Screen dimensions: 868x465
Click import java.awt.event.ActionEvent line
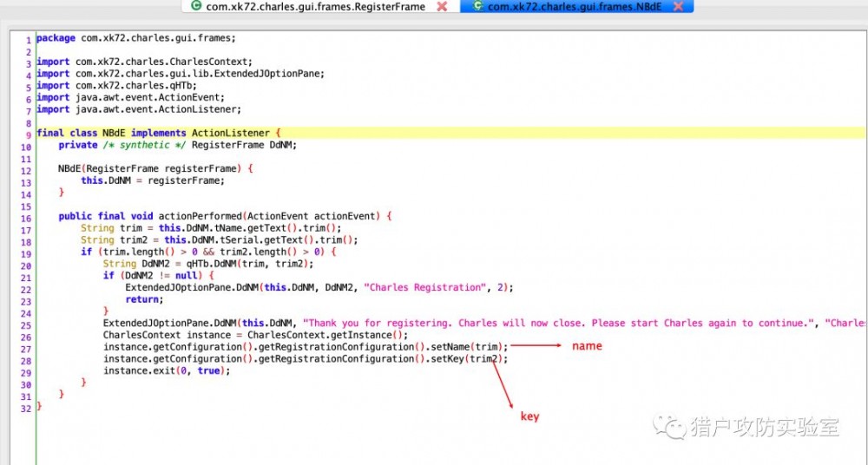point(131,97)
